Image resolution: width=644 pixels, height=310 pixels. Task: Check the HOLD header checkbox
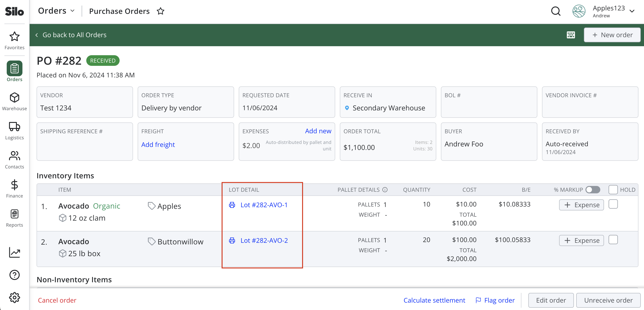pyautogui.click(x=613, y=190)
